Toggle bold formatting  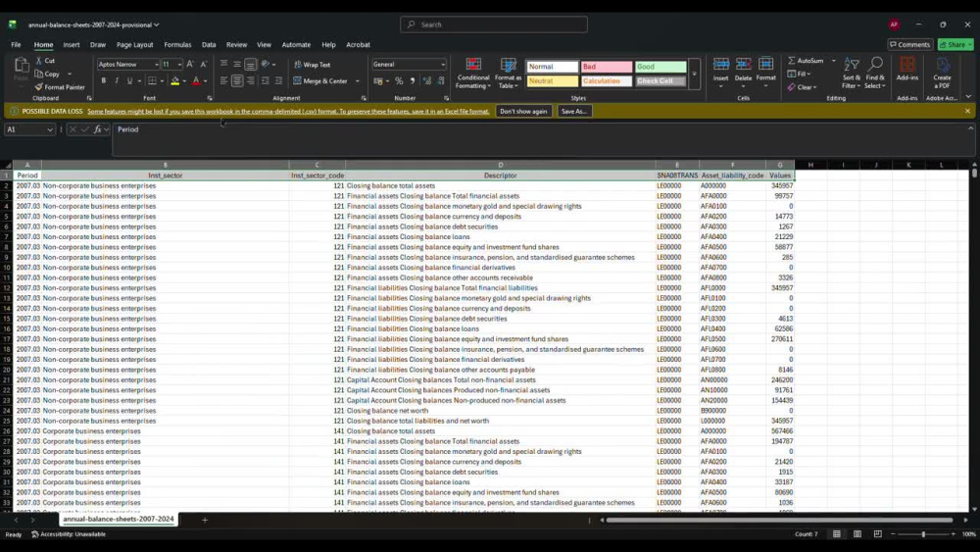[104, 80]
